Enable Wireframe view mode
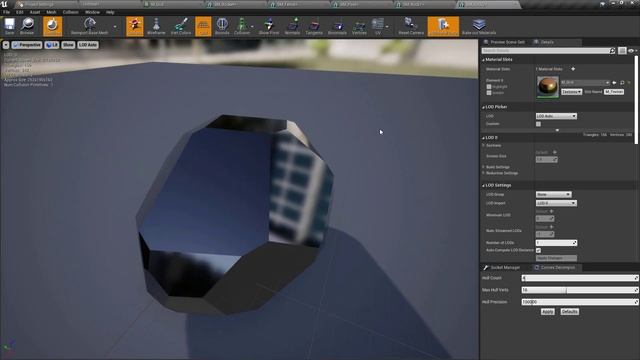The width and height of the screenshot is (640, 360). 156,26
